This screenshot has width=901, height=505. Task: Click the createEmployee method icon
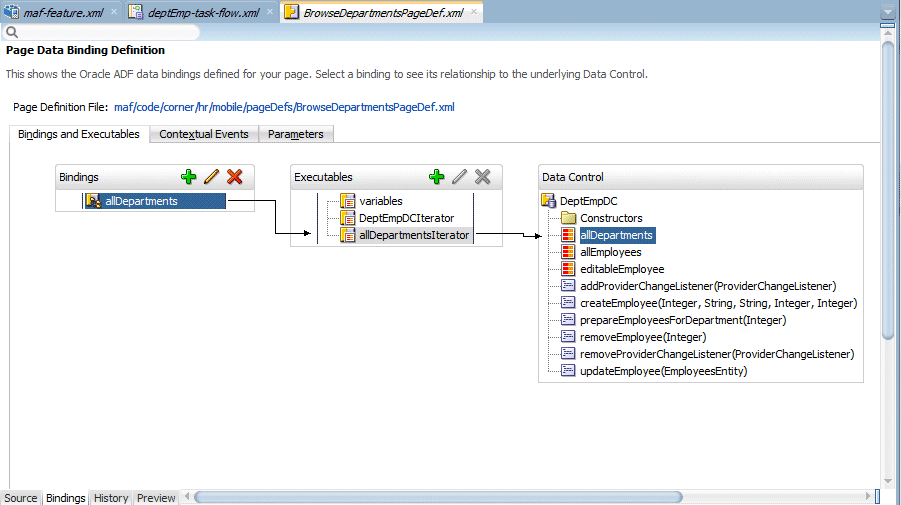coord(568,303)
